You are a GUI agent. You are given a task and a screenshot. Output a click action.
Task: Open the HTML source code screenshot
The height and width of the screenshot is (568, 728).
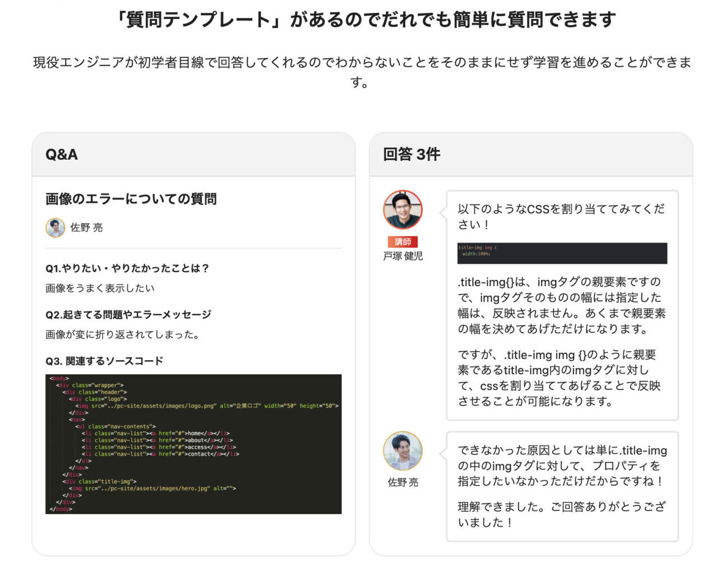[x=193, y=444]
